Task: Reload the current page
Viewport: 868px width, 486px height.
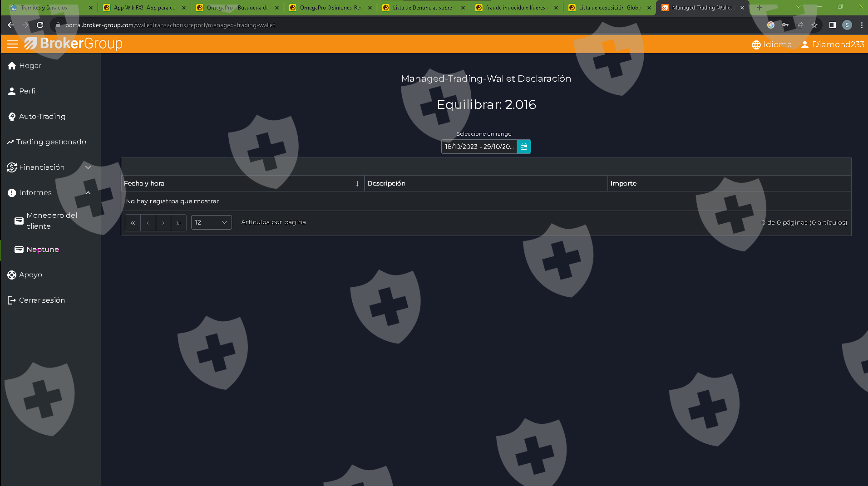Action: coord(40,25)
